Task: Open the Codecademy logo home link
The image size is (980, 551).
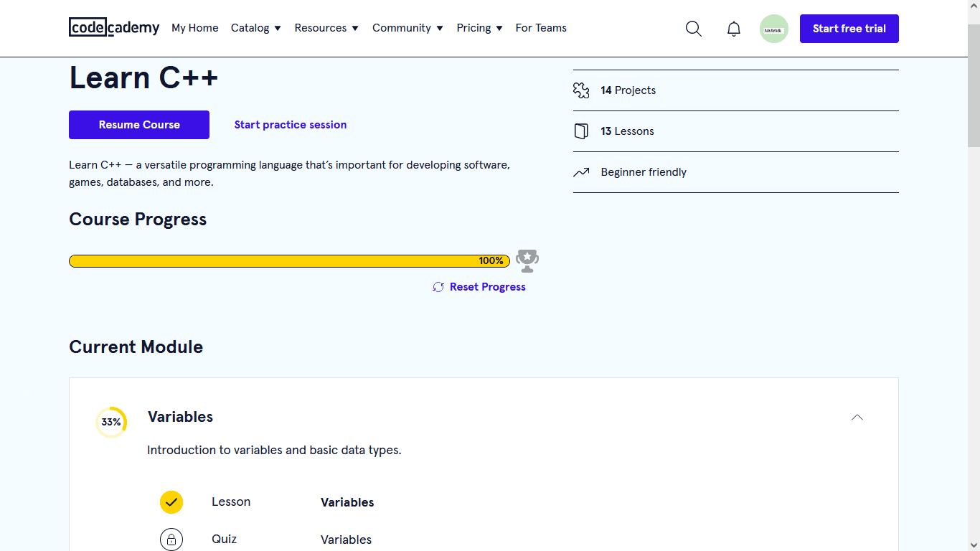Action: pyautogui.click(x=114, y=28)
